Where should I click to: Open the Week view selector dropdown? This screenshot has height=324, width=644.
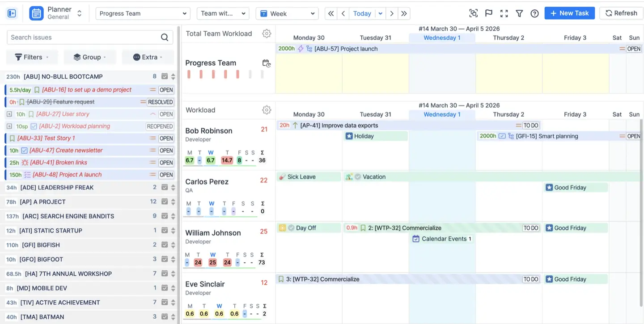[x=287, y=13]
